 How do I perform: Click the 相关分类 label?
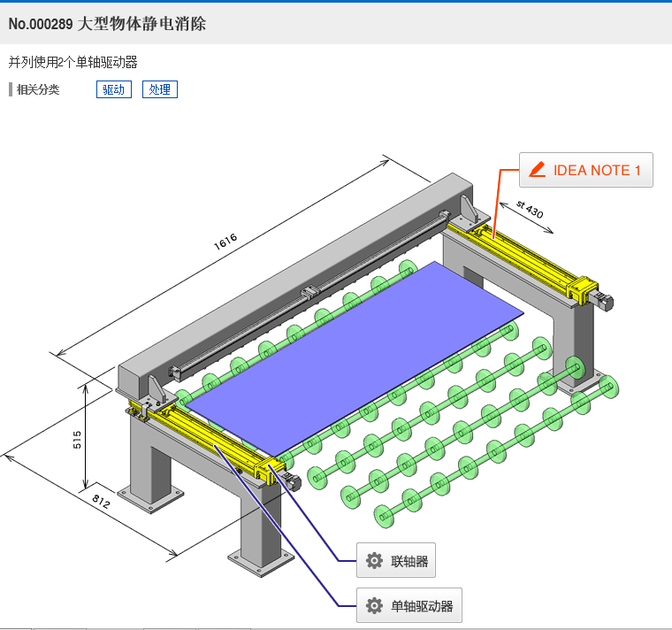coord(38,89)
